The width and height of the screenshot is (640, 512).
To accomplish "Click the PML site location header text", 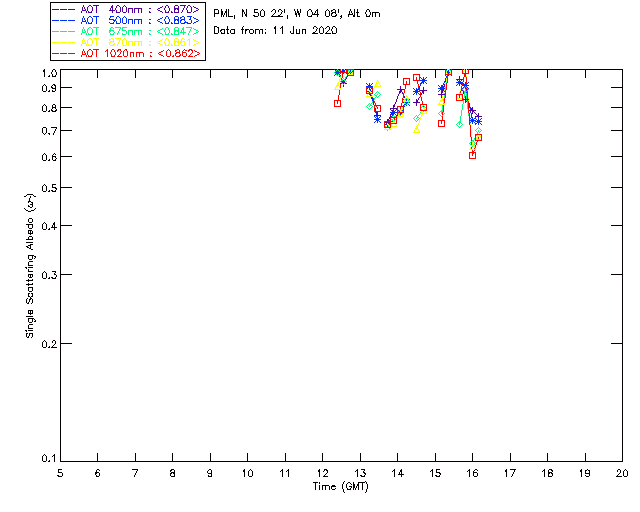I will (x=296, y=14).
